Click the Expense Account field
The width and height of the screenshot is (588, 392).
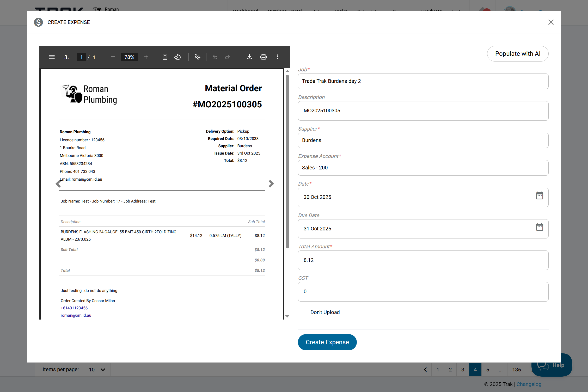pyautogui.click(x=423, y=168)
